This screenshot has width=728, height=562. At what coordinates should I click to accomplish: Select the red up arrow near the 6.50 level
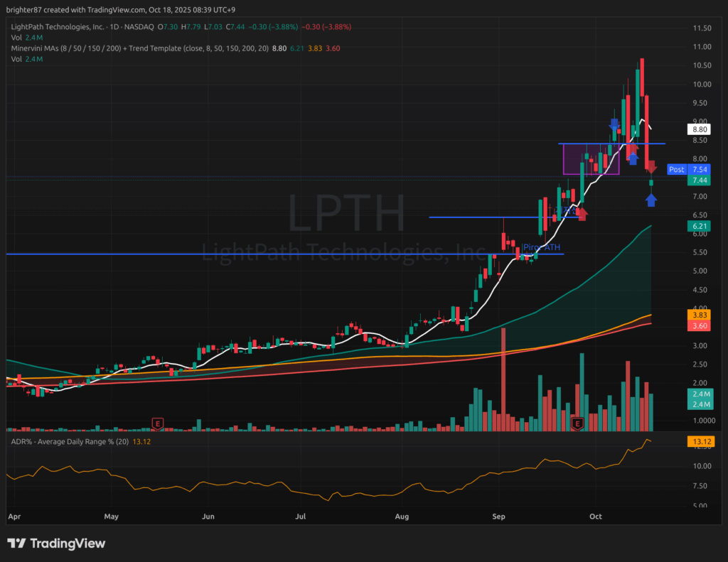coord(582,213)
